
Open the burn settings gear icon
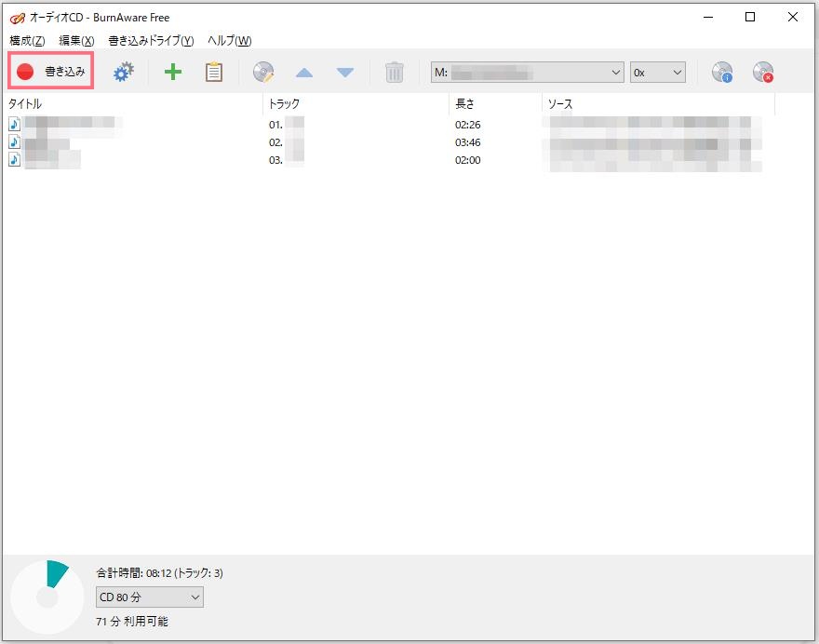click(x=123, y=71)
